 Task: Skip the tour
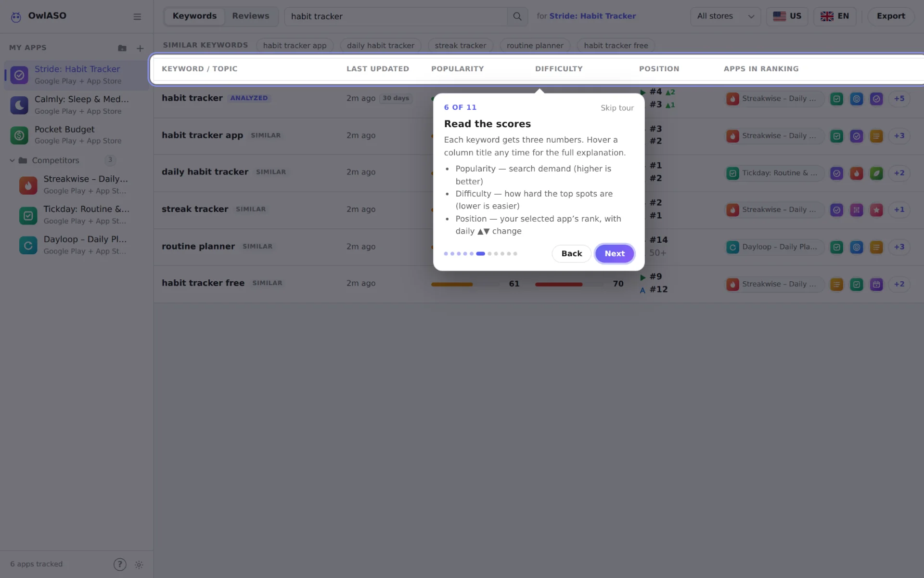[617, 108]
